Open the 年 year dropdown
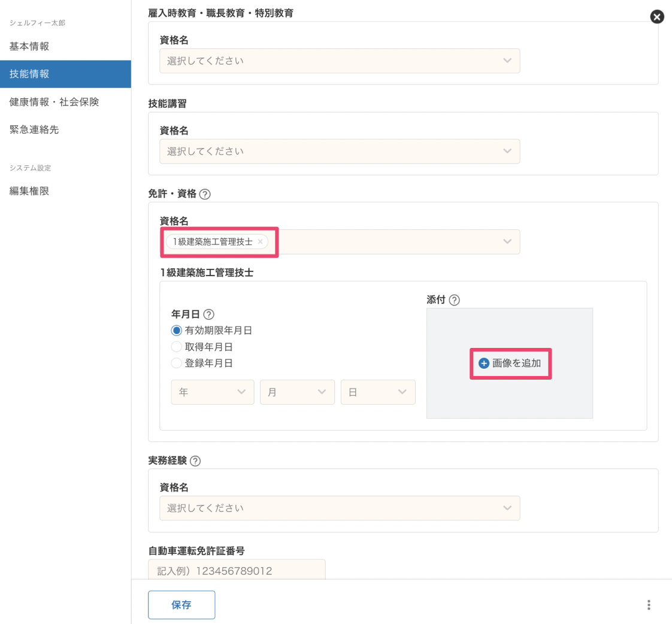 pyautogui.click(x=212, y=392)
